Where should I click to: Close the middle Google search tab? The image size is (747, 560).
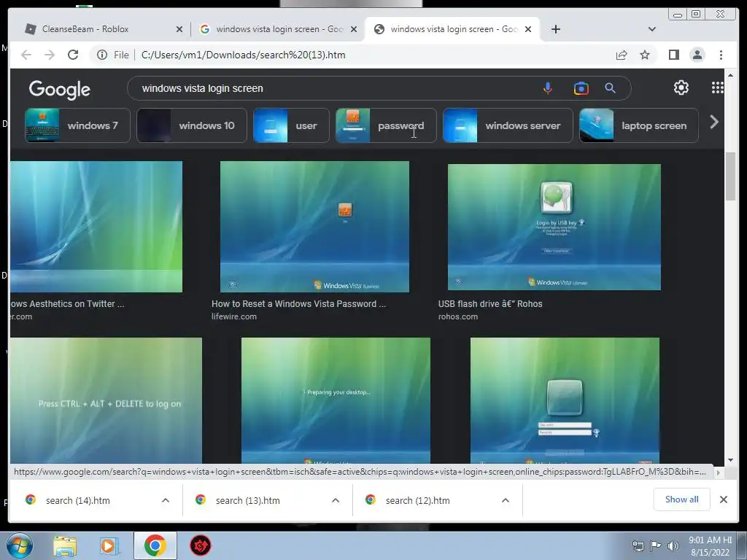[354, 29]
